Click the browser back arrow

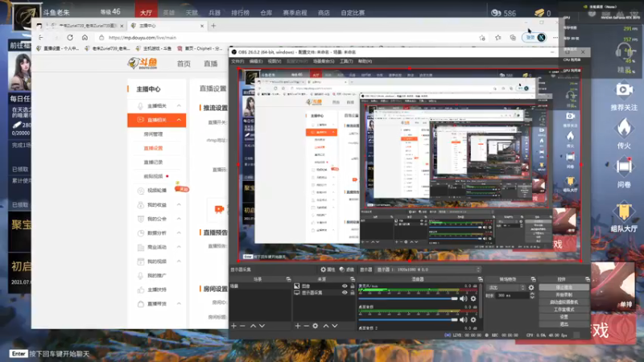pyautogui.click(x=40, y=37)
